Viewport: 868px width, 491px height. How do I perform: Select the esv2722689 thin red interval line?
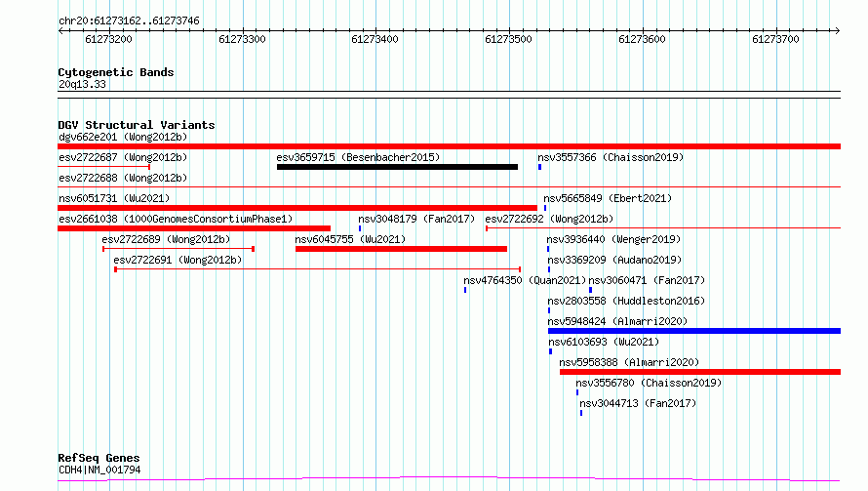coord(178,249)
